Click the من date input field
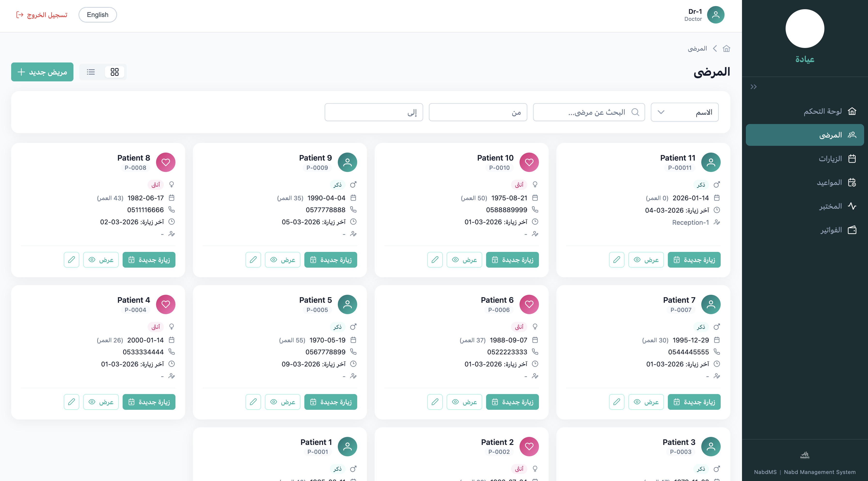The width and height of the screenshot is (868, 481). pyautogui.click(x=478, y=112)
